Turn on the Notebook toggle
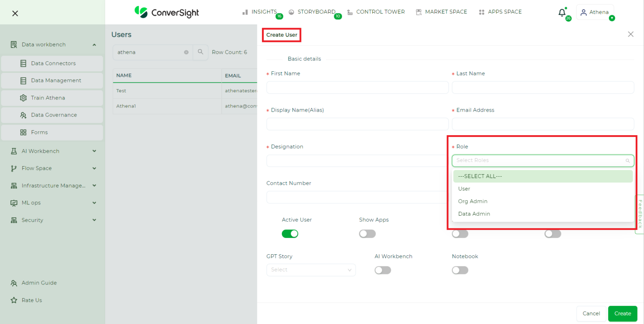The height and width of the screenshot is (324, 644). pos(460,270)
